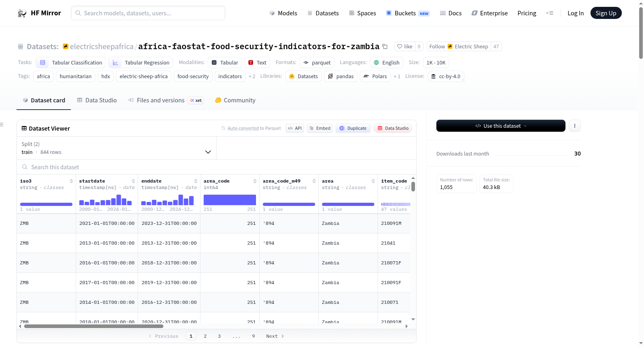The image size is (644, 347).
Task: Click the table vertical scrollbar thumb
Action: tap(413, 187)
